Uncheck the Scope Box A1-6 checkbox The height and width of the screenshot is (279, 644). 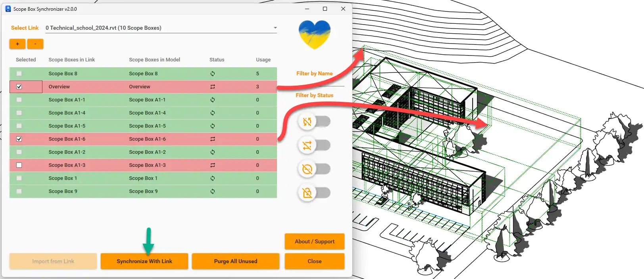tap(19, 139)
